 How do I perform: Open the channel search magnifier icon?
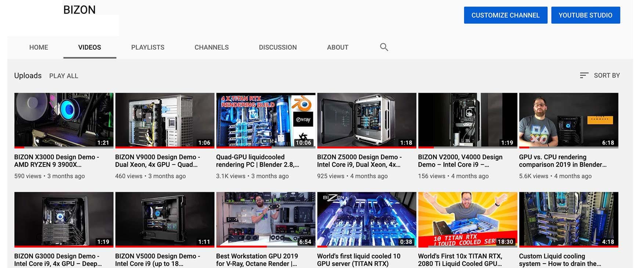384,47
